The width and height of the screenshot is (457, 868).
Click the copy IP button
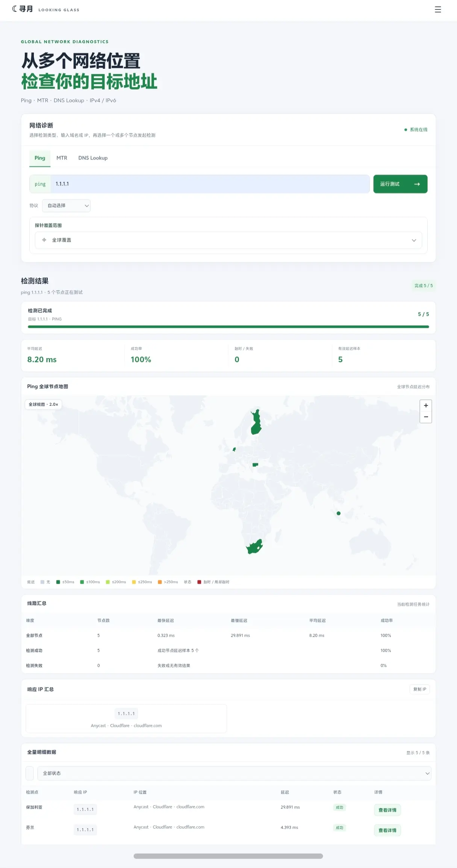pos(420,689)
